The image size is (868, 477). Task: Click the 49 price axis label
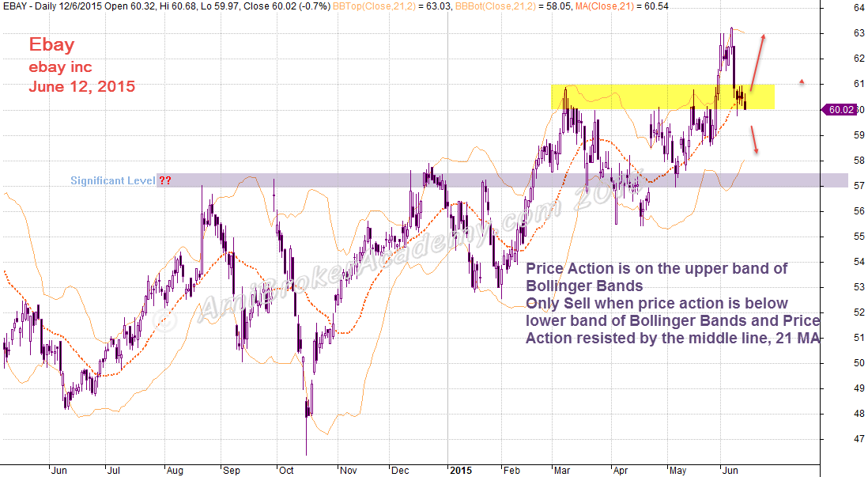tap(859, 389)
